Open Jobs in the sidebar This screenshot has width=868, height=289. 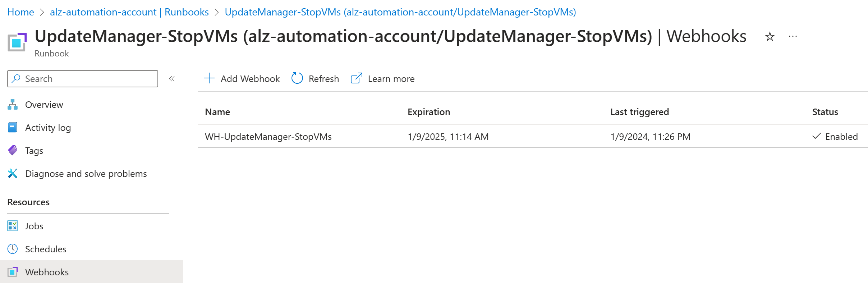tap(92, 226)
